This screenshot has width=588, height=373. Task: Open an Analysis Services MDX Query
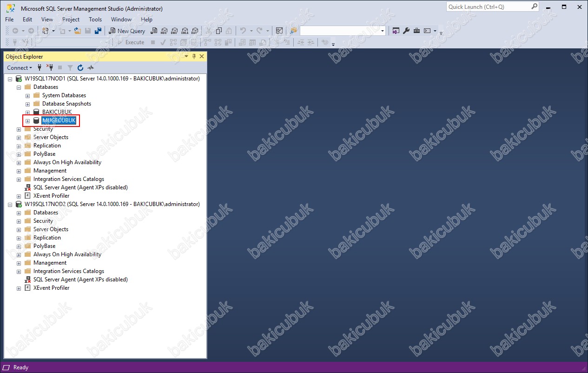(164, 31)
